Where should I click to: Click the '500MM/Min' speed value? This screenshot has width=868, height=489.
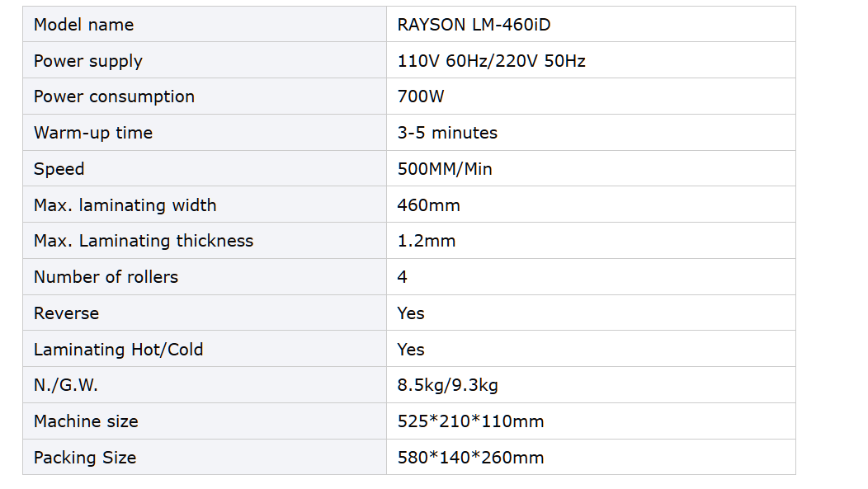[x=445, y=169]
